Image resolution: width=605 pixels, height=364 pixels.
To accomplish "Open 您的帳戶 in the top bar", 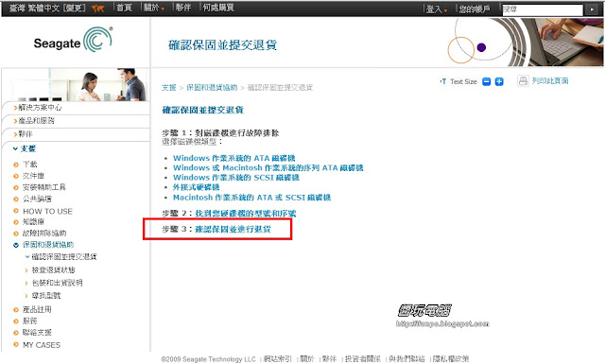I will coord(475,9).
